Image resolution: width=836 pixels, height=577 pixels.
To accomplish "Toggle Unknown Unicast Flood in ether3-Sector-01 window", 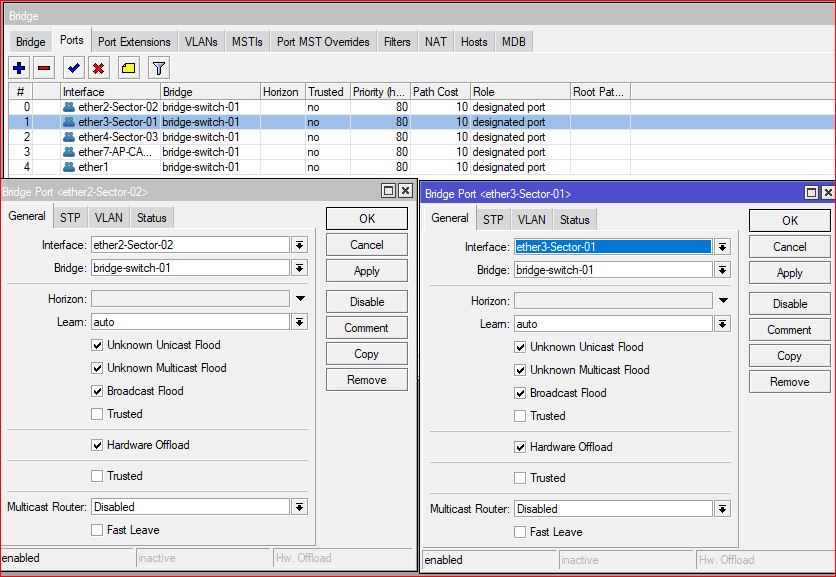I will 520,347.
